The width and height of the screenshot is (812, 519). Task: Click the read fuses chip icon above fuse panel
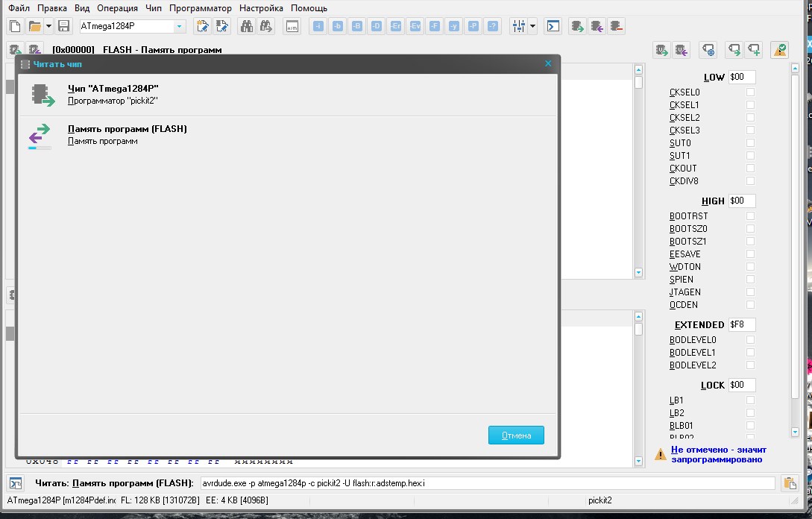coord(662,50)
